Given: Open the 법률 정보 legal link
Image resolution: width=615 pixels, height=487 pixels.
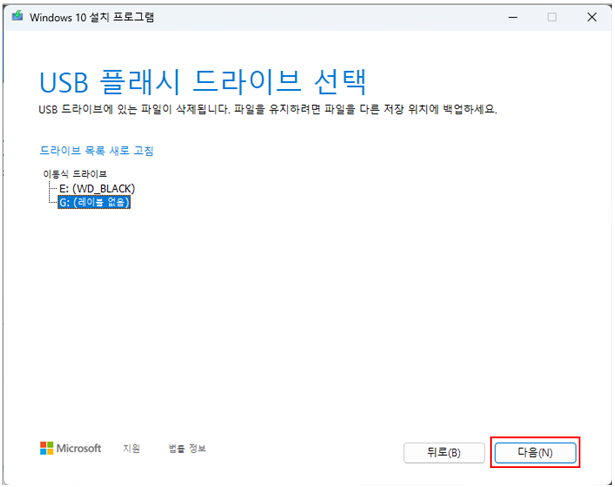Looking at the screenshot, I should 187,448.
